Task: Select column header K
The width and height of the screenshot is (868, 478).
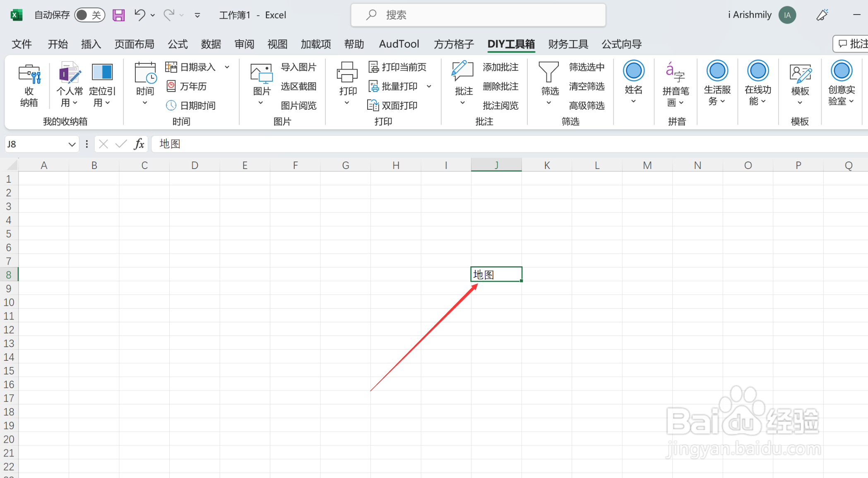Action: click(547, 165)
